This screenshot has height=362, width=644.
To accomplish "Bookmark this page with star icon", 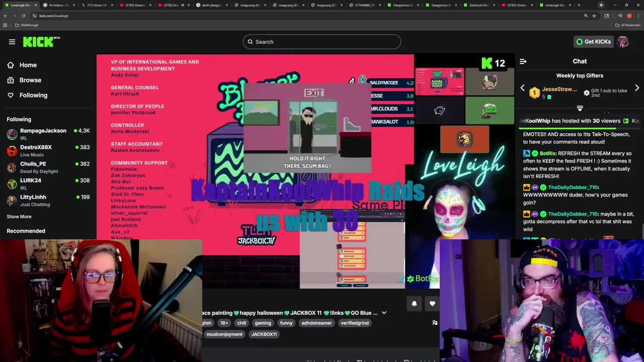I will tap(594, 16).
